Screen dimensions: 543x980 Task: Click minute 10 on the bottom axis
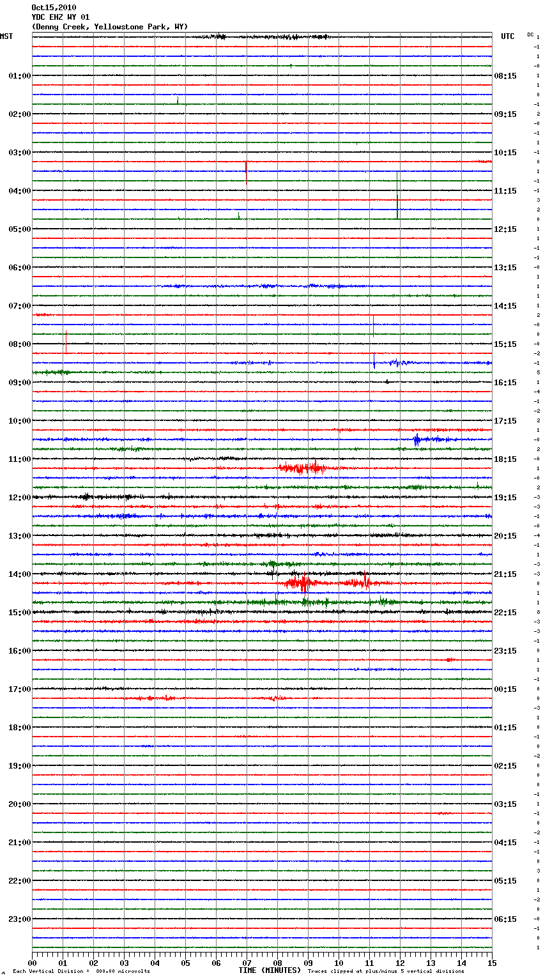[339, 963]
